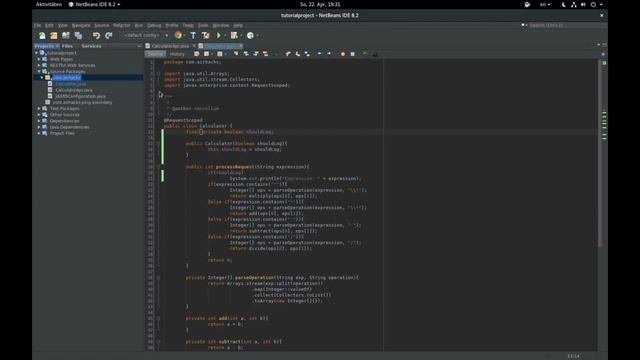Open the NetBeans IDE 8.2 app menu
Image resolution: width=640 pixels, height=360 pixels.
tap(94, 4)
